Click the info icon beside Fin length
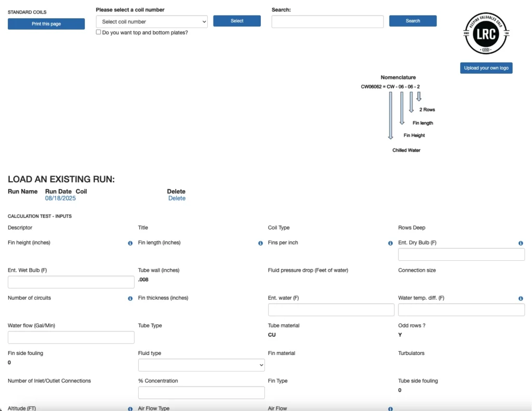 (x=260, y=243)
